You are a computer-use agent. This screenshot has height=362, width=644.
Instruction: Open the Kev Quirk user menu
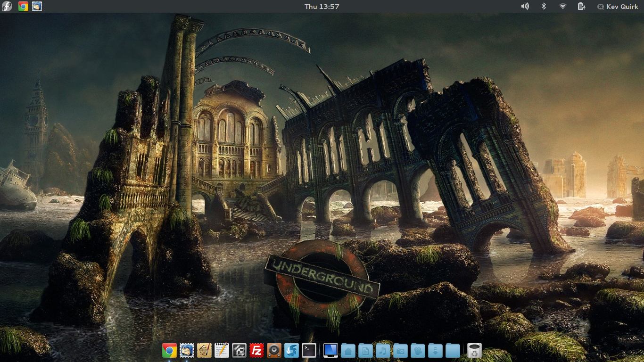click(x=618, y=7)
